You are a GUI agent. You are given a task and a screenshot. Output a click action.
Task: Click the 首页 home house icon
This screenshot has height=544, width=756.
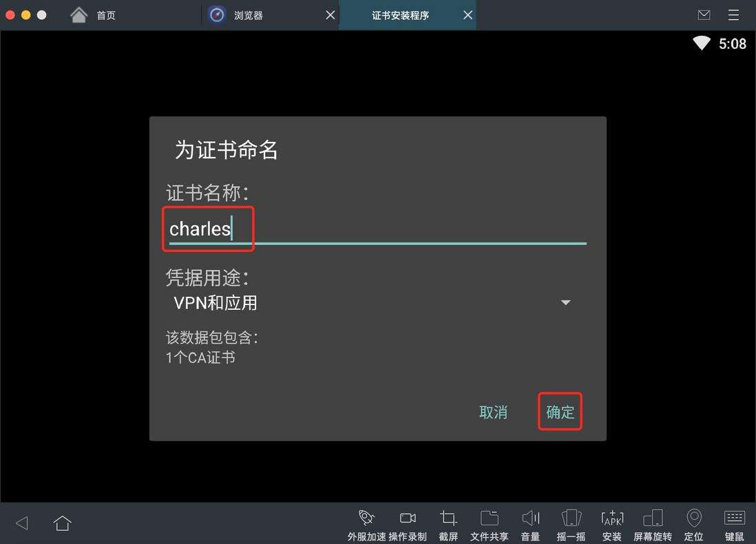(x=78, y=15)
